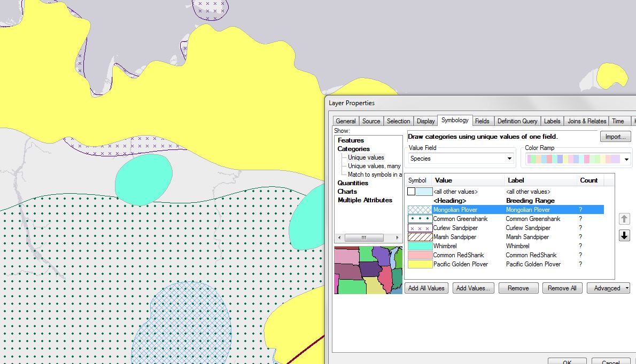Viewport: 636px width, 364px height.
Task: Click the Mongolian Plover crosshatch symbol
Action: coord(420,210)
